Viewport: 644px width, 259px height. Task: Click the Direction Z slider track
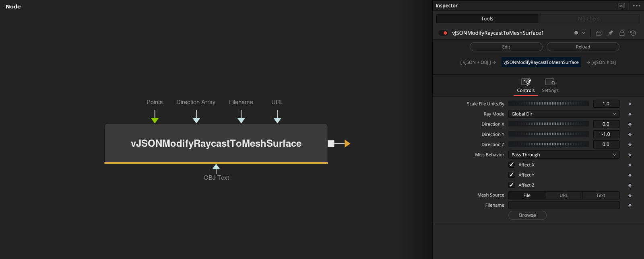549,144
